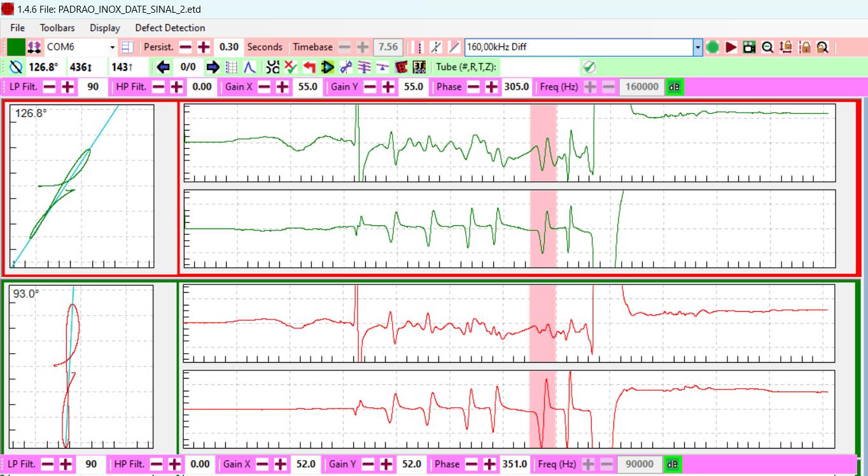Click the purple stacked lines icon

(365, 67)
